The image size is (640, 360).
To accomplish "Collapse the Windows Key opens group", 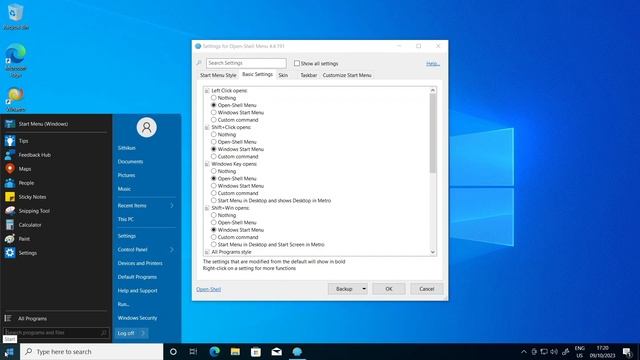I will point(207,164).
